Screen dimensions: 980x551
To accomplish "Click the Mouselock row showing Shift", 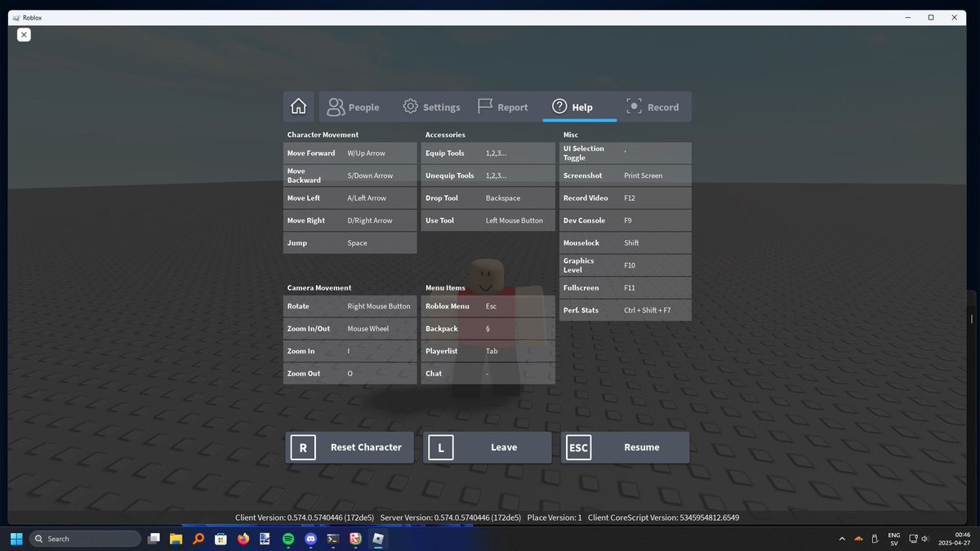I will (x=626, y=243).
